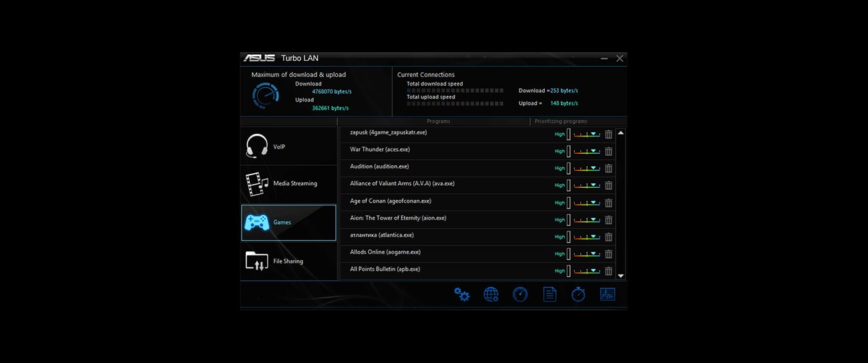Adjust priority slider for All Points Bulletin
This screenshot has width=868, height=363.
coord(587,271)
